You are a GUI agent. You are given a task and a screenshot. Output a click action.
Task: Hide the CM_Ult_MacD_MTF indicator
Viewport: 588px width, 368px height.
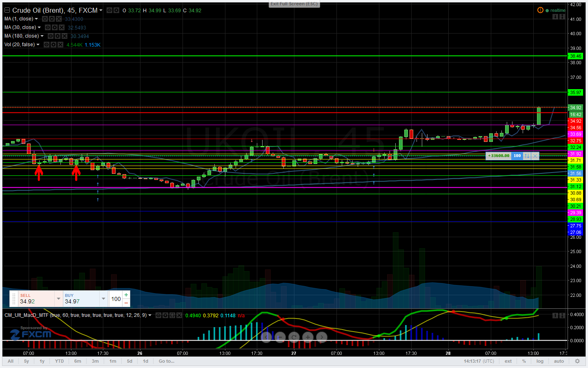[x=158, y=315]
